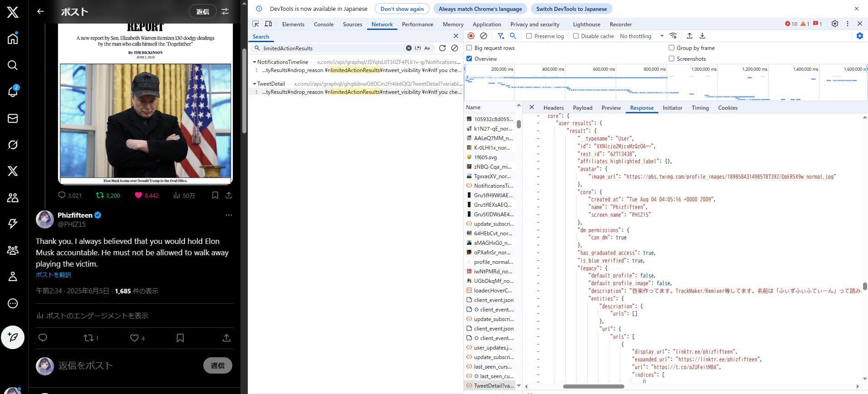868x394 pixels.
Task: Open the Headers tab of the request
Action: pyautogui.click(x=554, y=108)
